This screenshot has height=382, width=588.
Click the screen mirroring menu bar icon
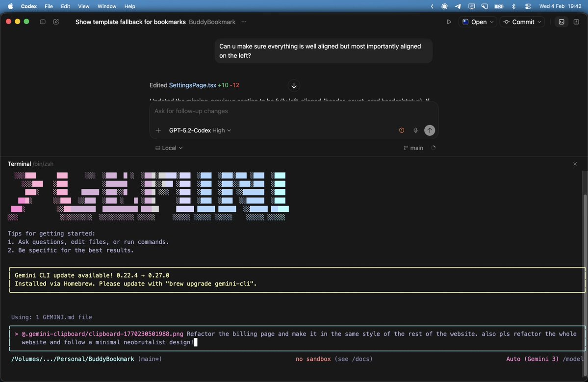tap(471, 6)
